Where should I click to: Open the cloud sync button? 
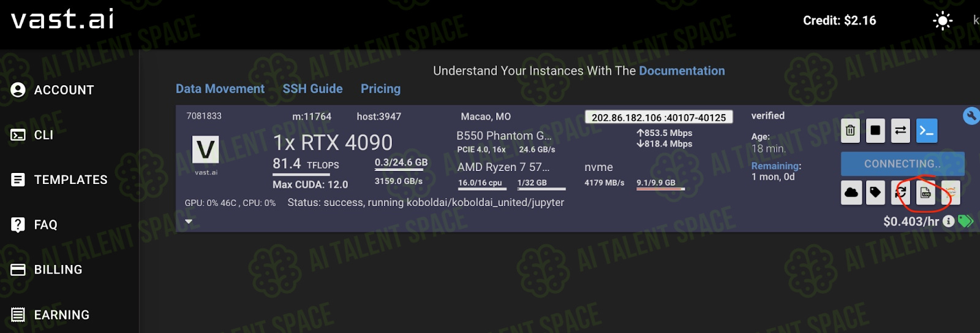click(x=851, y=193)
